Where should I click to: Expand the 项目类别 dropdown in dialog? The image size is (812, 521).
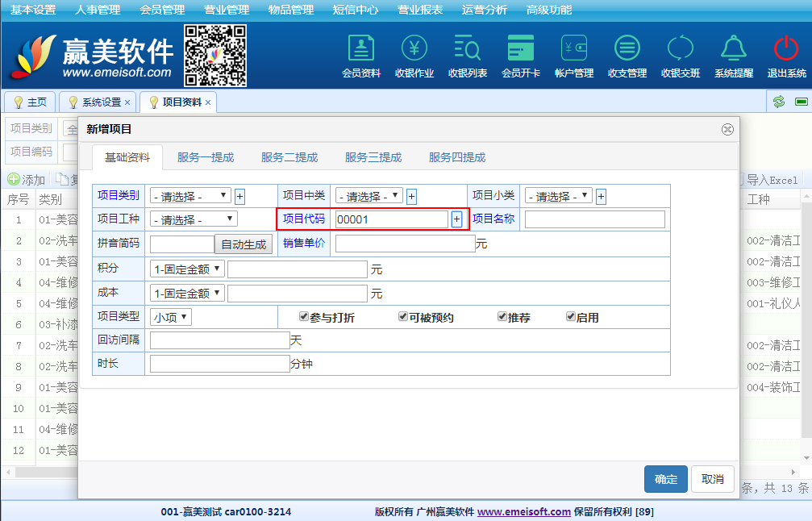190,196
